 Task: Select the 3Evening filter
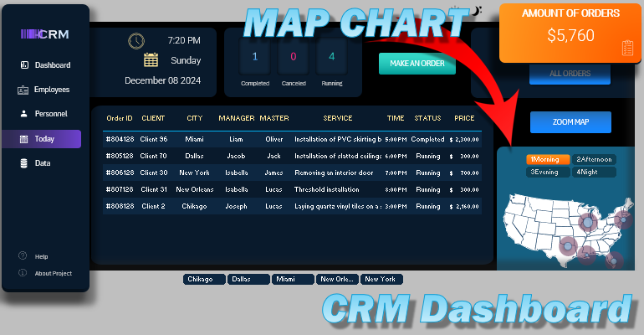tap(548, 173)
